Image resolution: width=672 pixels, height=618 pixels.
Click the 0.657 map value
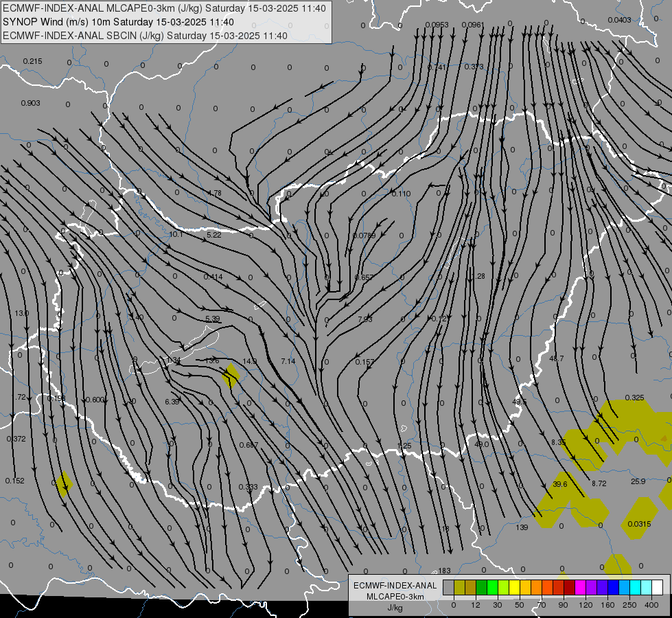pos(364,277)
